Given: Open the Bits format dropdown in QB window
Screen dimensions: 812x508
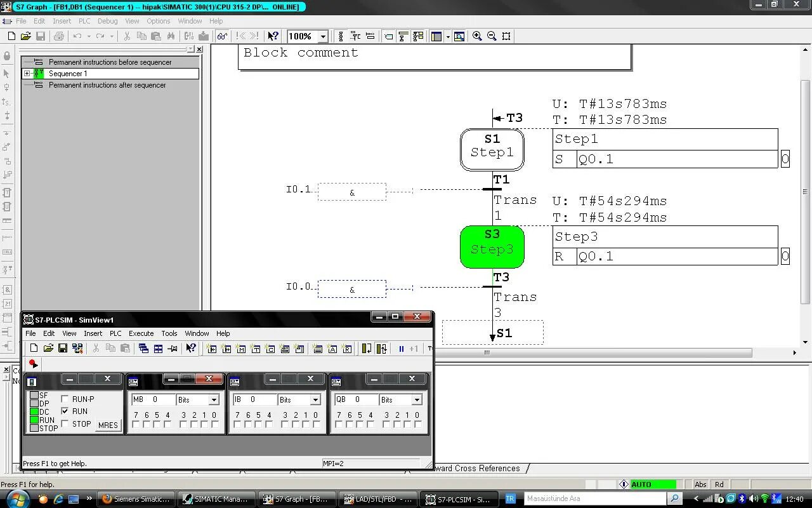Looking at the screenshot, I should [x=417, y=399].
